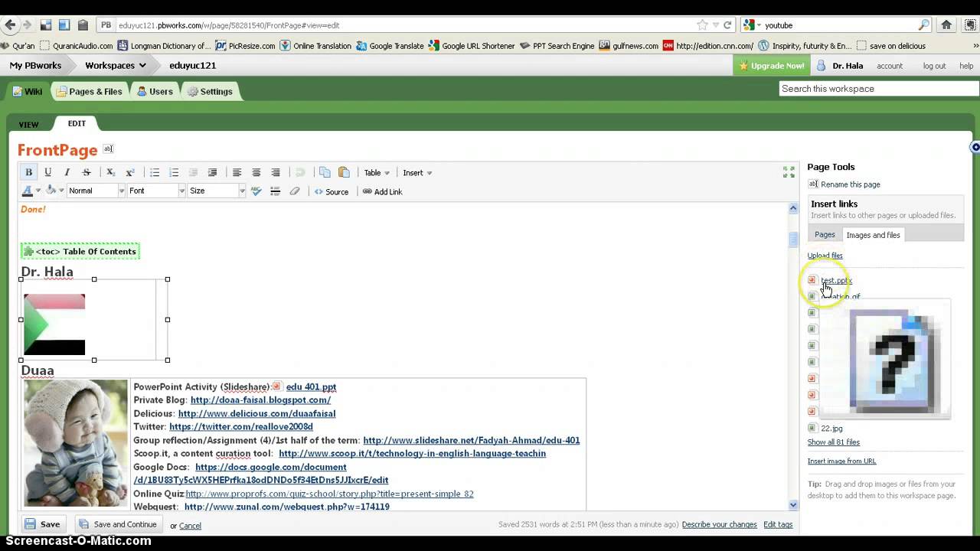Insert 22.jpg file link
This screenshot has height=551, width=980.
click(831, 429)
